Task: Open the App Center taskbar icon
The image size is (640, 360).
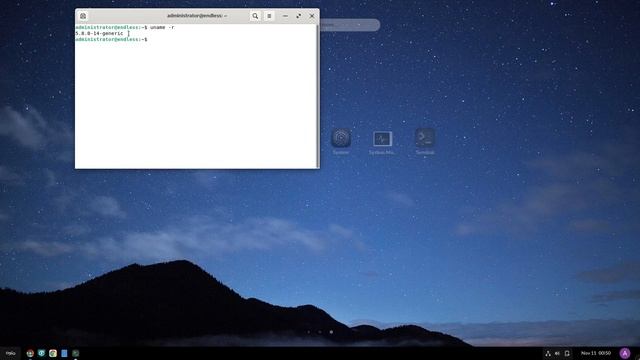Action: coord(53,353)
